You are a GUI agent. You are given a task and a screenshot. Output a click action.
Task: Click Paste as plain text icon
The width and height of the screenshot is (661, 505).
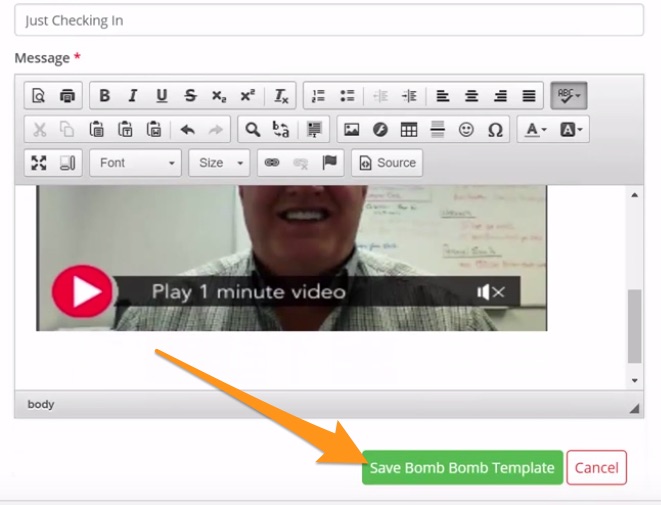coord(125,129)
